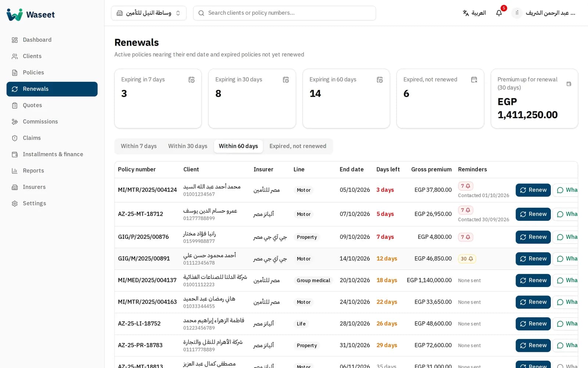The width and height of the screenshot is (588, 368).
Task: Click Gross premium column header
Action: 431,169
